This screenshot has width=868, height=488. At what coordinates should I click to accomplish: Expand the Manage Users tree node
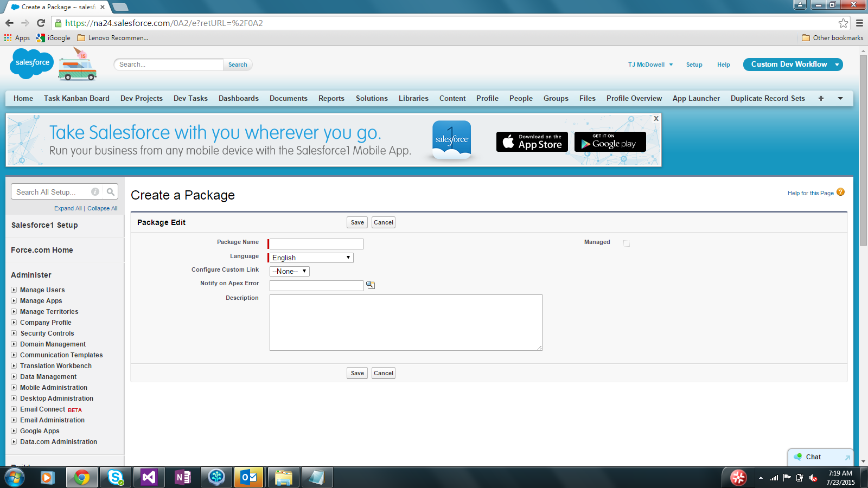(x=14, y=290)
